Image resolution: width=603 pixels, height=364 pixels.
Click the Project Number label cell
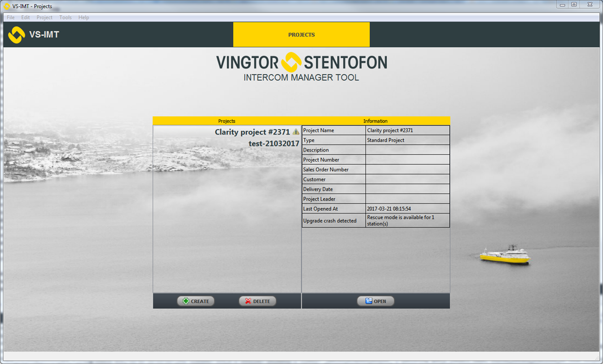click(x=334, y=160)
